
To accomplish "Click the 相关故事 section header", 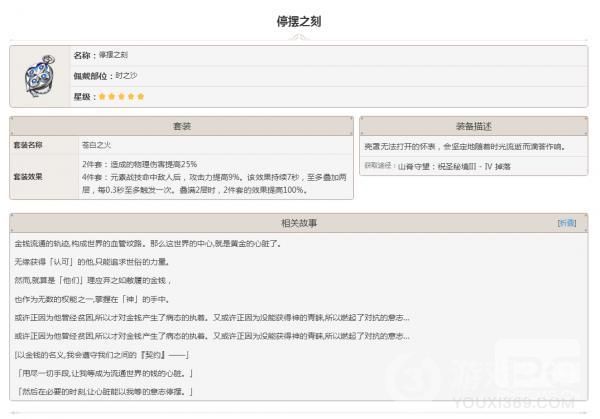I will (299, 223).
